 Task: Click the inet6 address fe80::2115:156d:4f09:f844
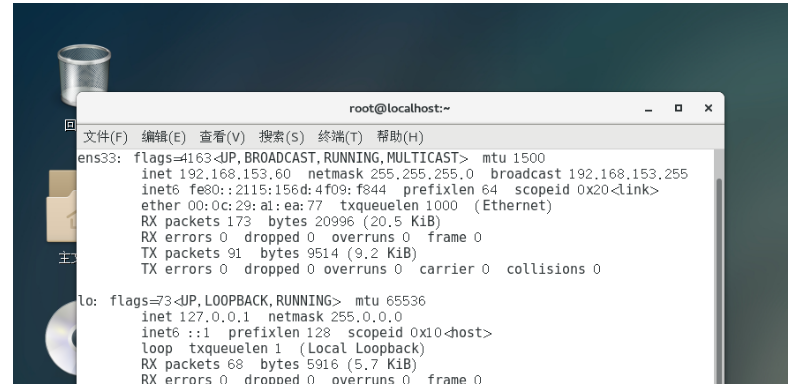(x=288, y=190)
